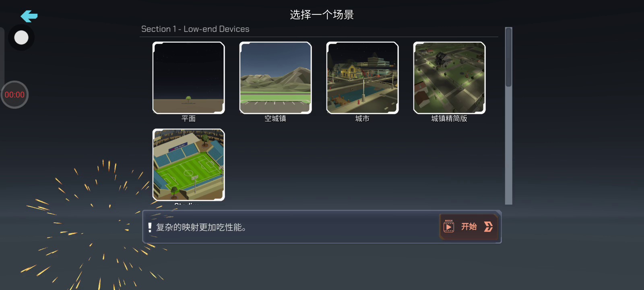Click the 平面 label under the first scene
Viewport: 644px width, 290px height.
pos(188,118)
